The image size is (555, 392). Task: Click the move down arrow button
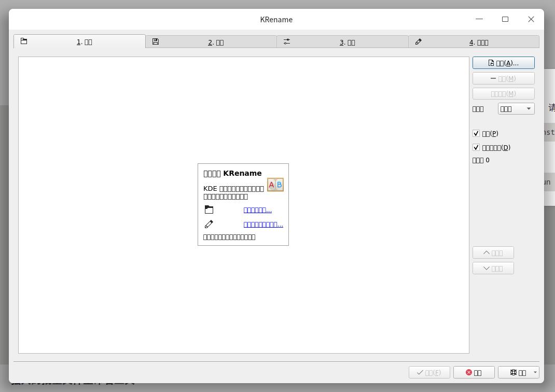tap(493, 268)
